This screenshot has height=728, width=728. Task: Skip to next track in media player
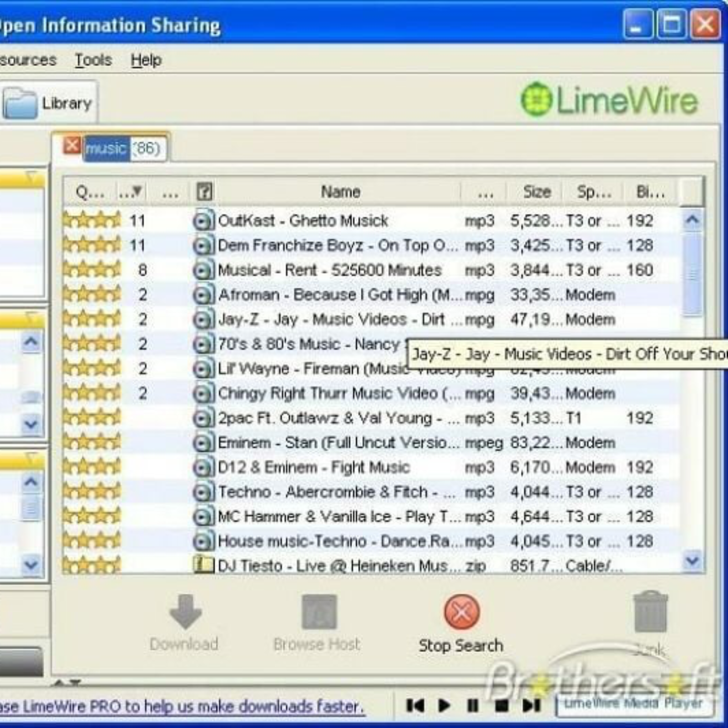(531, 706)
